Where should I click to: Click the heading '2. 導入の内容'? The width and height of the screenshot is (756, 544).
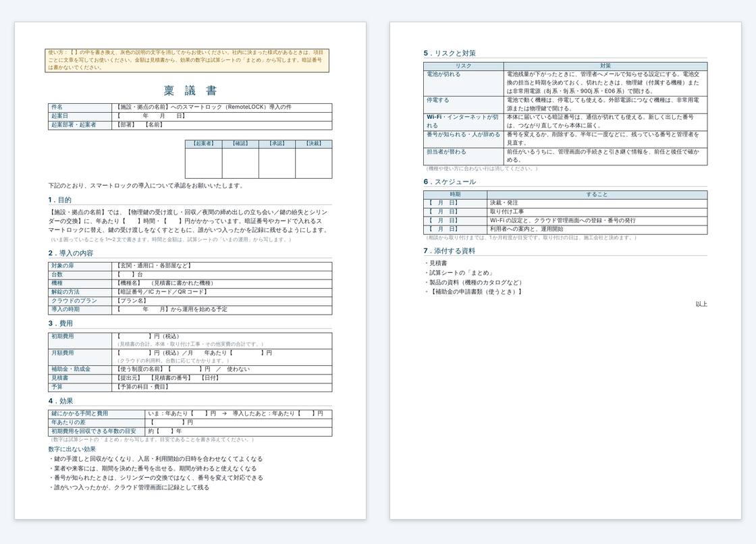[x=71, y=253]
